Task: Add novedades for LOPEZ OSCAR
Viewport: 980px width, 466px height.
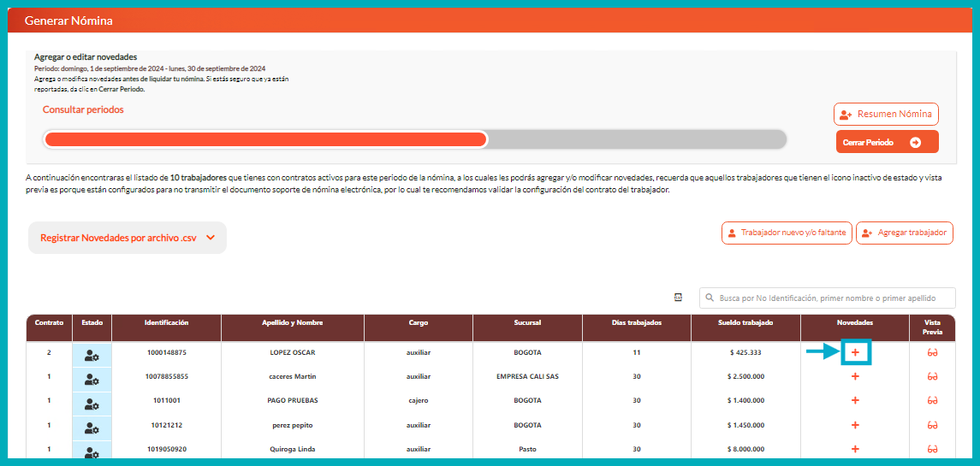Action: (x=855, y=353)
